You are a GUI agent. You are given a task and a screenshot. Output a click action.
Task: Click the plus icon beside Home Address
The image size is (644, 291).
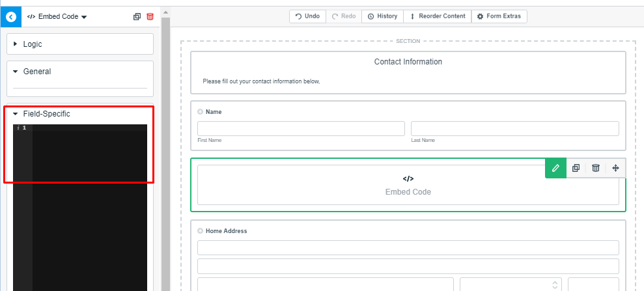[201, 230]
